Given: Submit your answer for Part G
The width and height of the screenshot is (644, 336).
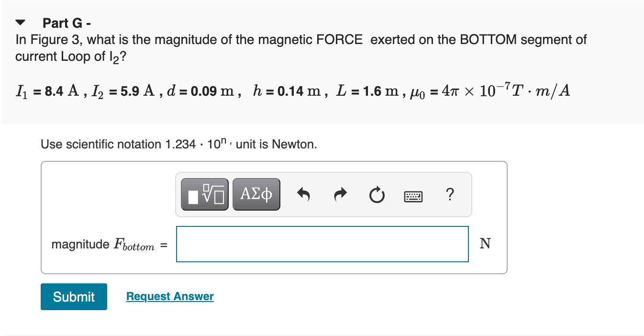Looking at the screenshot, I should pos(74,296).
